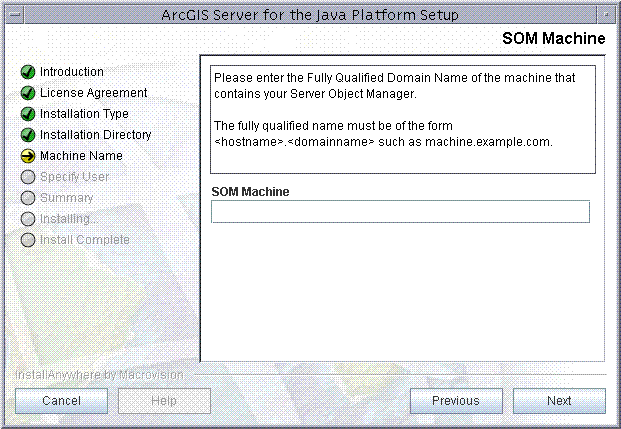The height and width of the screenshot is (429, 621).
Task: Click the green checkmark beside Installation Type
Action: (28, 114)
